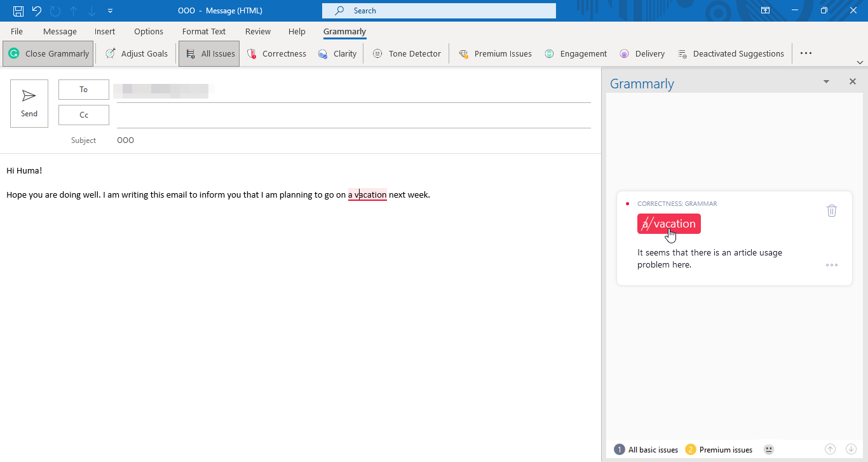Toggle the All Issues view
Viewport: 868px width, 462px height.
pos(209,53)
